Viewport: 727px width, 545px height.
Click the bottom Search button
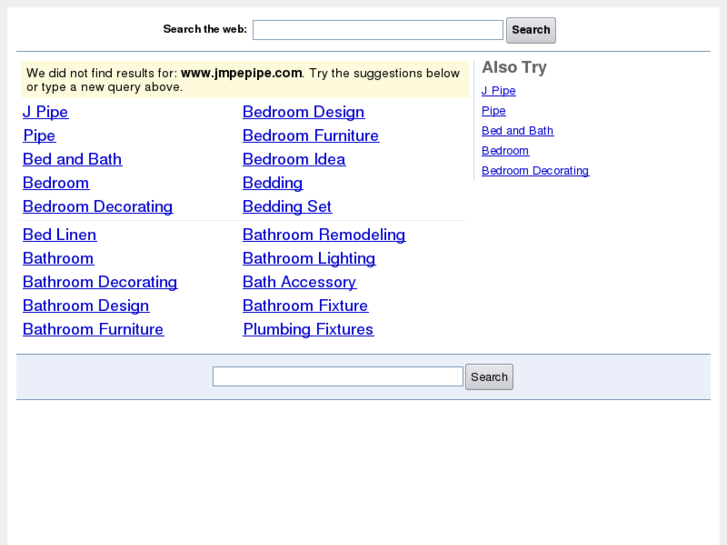tap(489, 377)
